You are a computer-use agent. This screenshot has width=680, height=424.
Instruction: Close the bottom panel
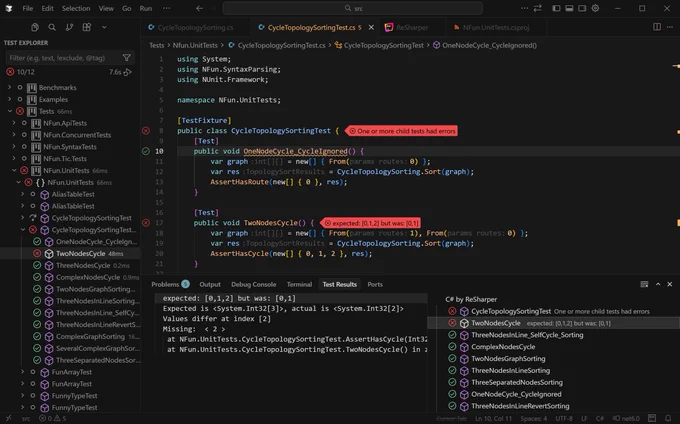click(x=670, y=284)
